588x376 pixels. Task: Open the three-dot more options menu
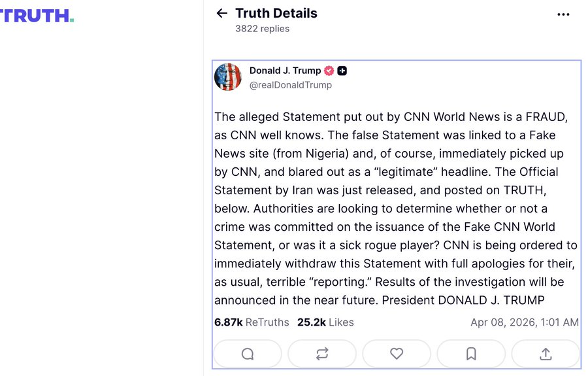(563, 14)
